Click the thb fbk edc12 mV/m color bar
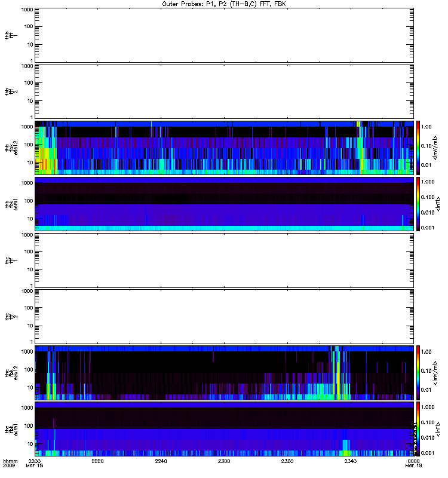The width and height of the screenshot is (448, 478). pos(418,148)
